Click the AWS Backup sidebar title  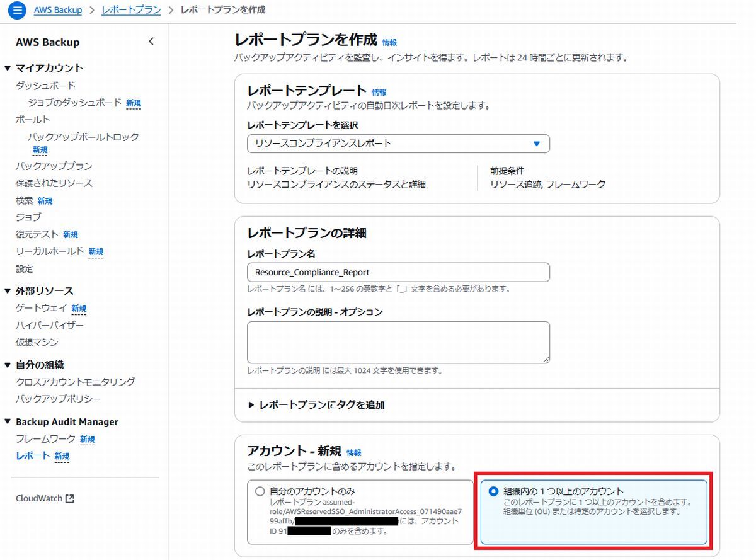[x=48, y=42]
